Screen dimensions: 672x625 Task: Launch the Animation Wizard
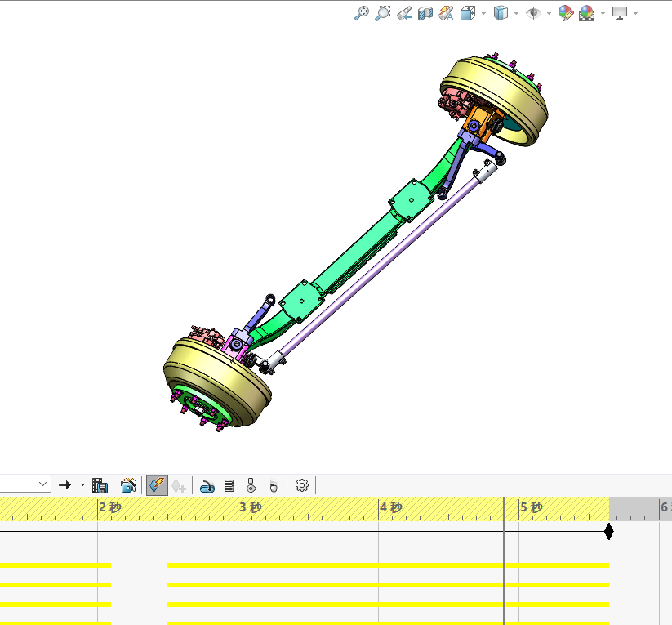128,485
